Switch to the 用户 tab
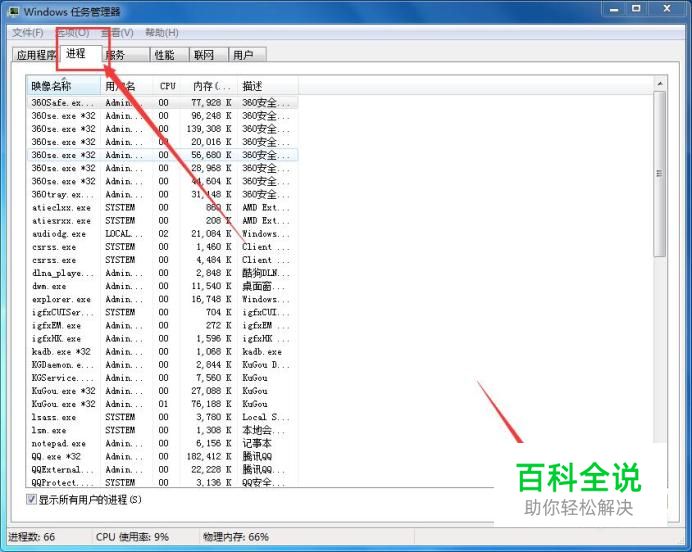This screenshot has width=692, height=552. 248,55
